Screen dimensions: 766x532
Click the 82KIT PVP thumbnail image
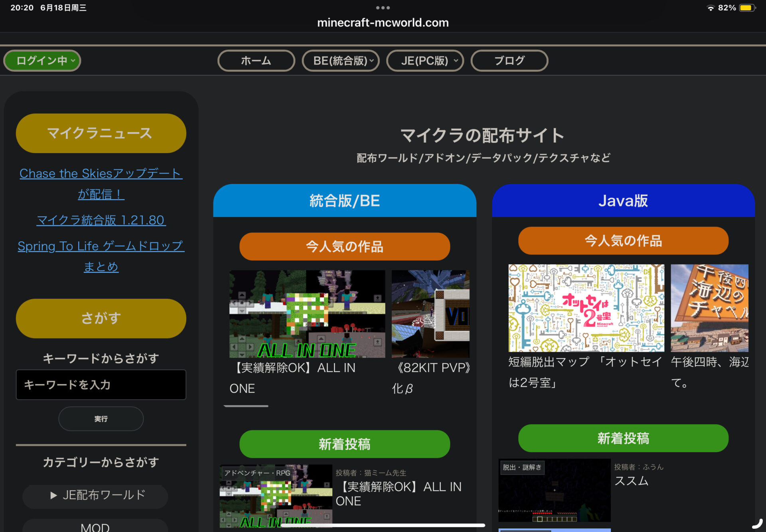point(430,314)
